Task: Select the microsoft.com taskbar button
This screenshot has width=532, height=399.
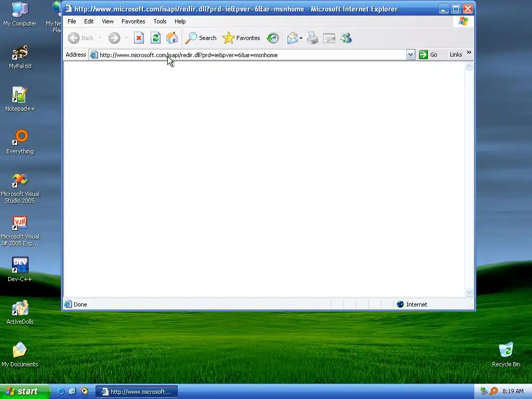Action: [137, 392]
